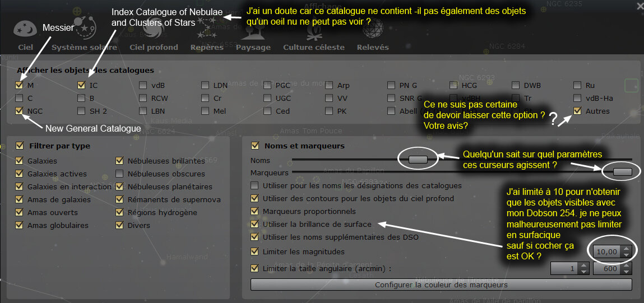Open the Repères constellation icon
Screen dimensions: 644x303
[207, 28]
